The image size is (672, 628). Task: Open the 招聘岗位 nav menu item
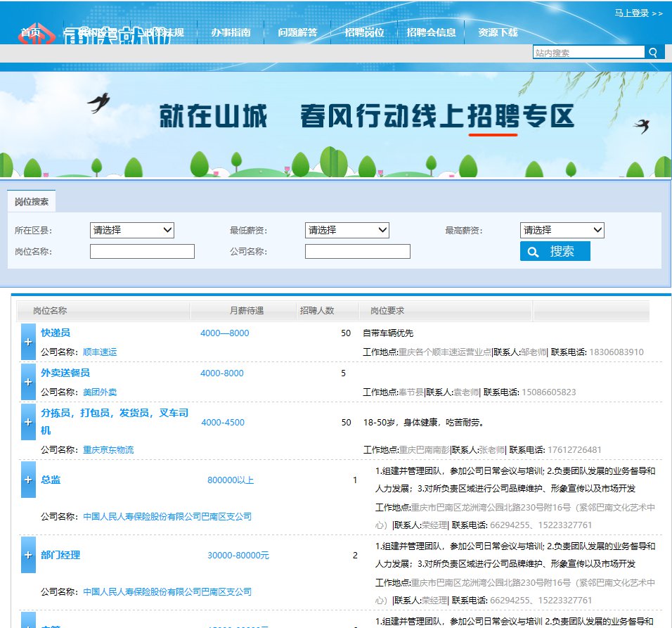click(364, 32)
